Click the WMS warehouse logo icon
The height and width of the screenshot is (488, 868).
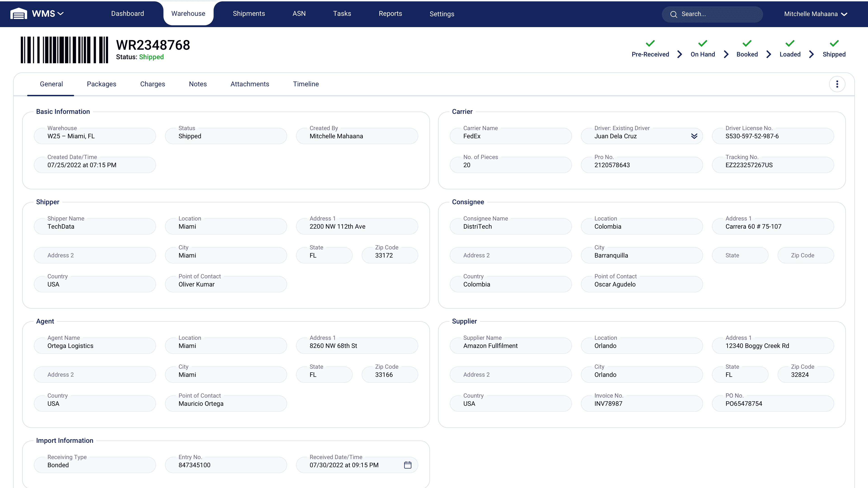point(19,14)
